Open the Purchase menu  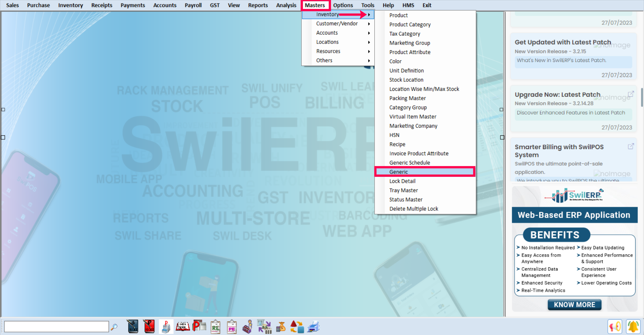[x=39, y=5]
